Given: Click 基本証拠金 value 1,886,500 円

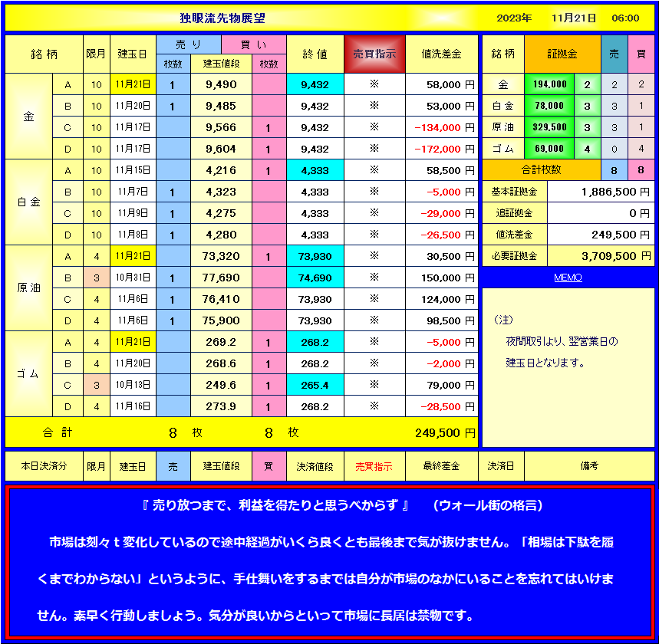Looking at the screenshot, I should tap(601, 192).
